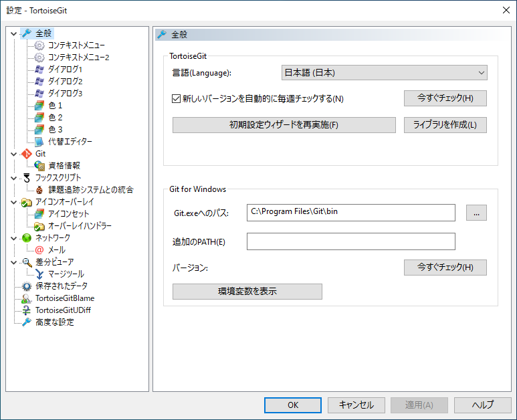Click the TortoiseGitUDiff icon
Image resolution: width=517 pixels, height=420 pixels.
point(26,310)
